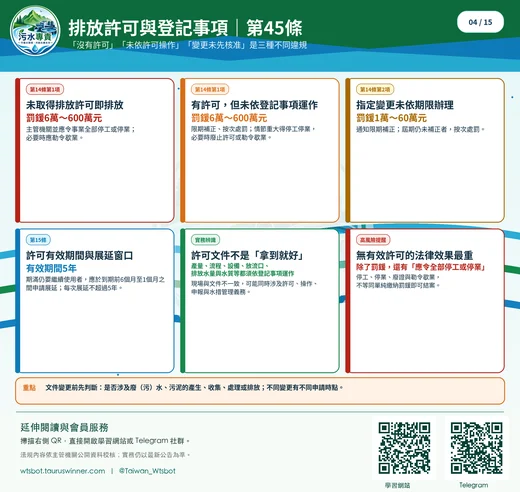Image resolution: width=520 pixels, height=492 pixels.
Task: Click the subtitle about three different violations
Action: point(188,45)
